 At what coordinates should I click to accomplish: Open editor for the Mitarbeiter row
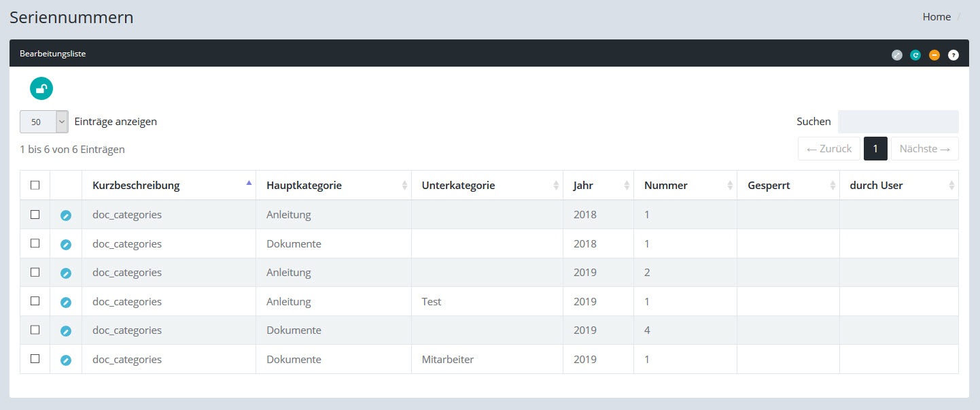point(66,360)
